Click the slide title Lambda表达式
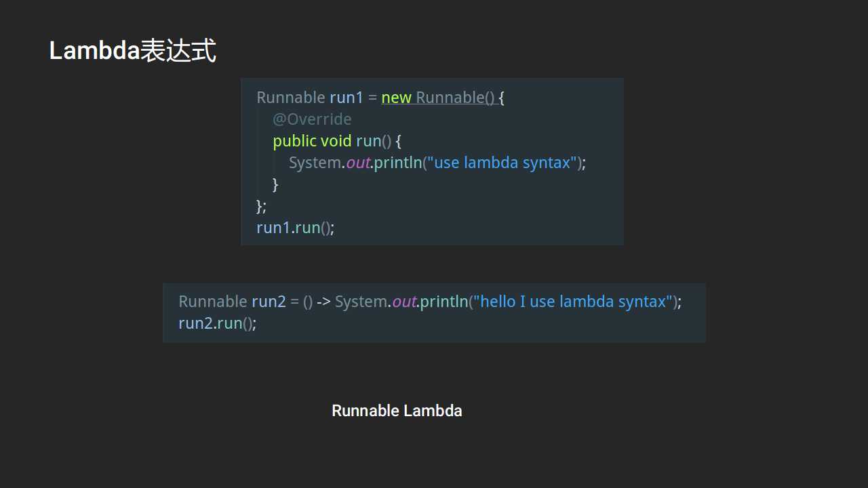The image size is (868, 488). point(133,51)
